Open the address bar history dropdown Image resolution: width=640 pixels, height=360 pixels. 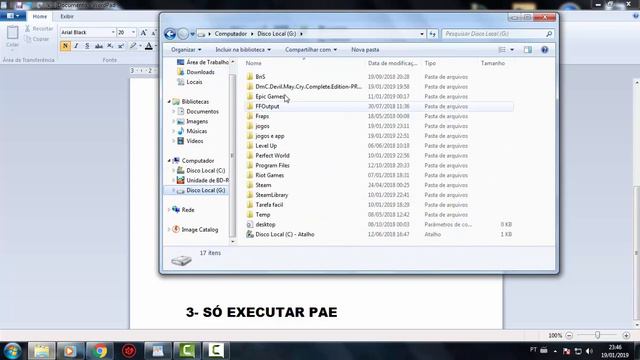(x=422, y=34)
